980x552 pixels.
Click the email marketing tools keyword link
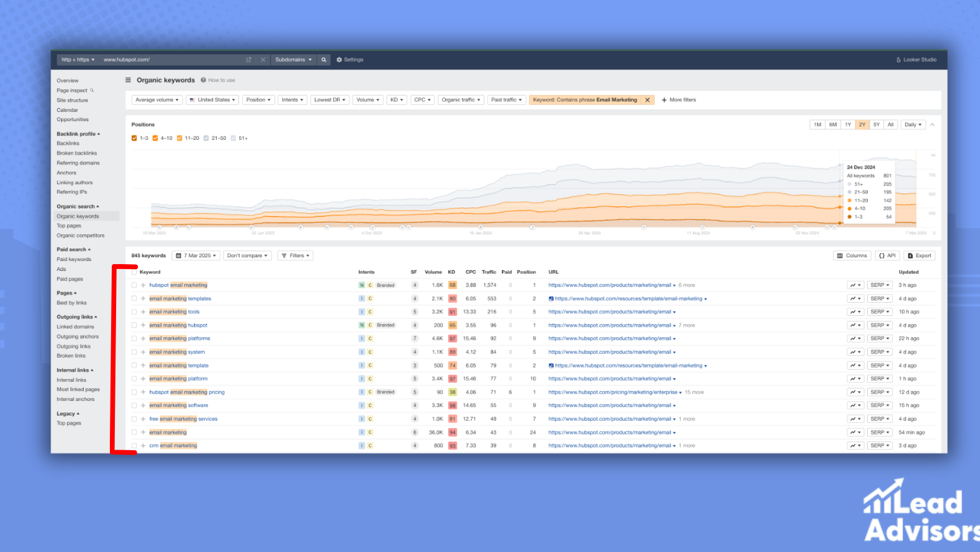(174, 312)
